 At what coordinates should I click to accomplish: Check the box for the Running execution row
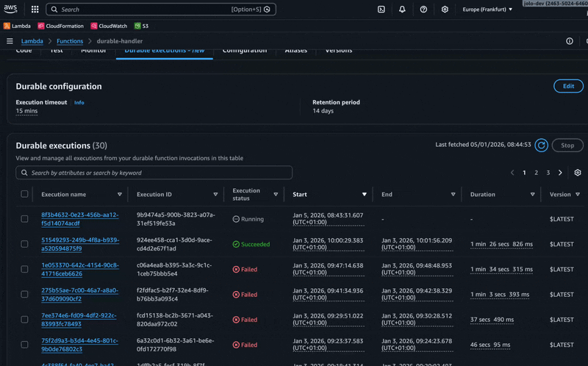[25, 219]
